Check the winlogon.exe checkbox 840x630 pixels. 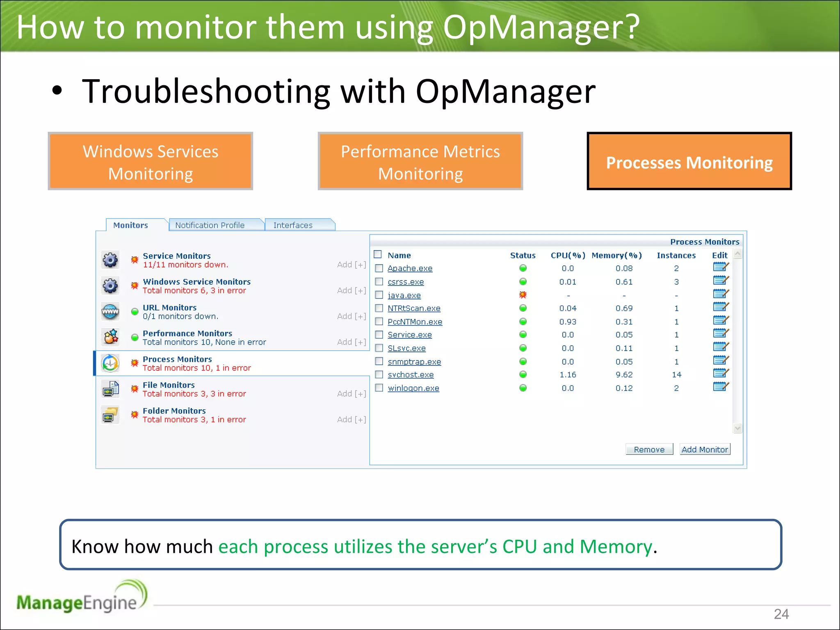point(379,388)
